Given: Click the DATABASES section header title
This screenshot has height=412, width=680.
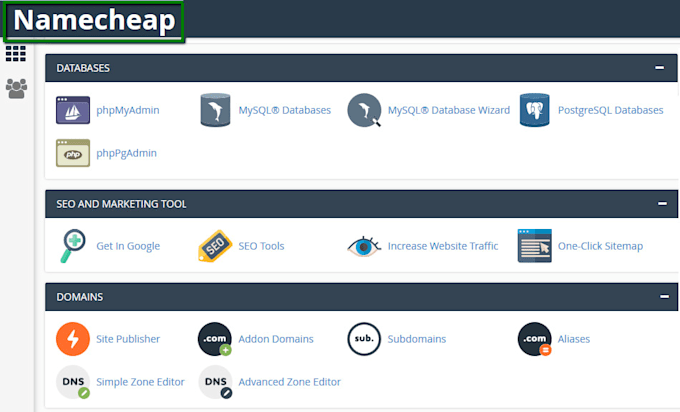Looking at the screenshot, I should pyautogui.click(x=83, y=68).
